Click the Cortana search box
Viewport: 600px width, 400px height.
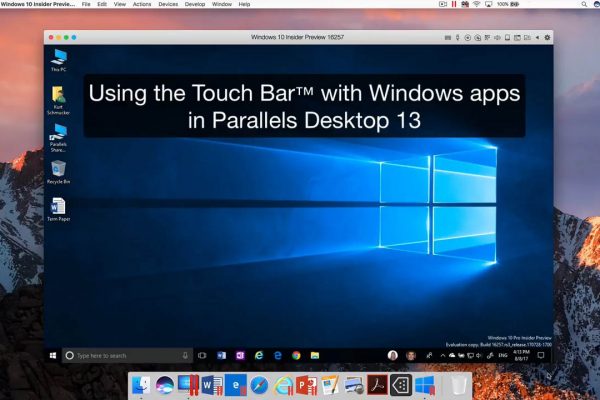click(x=127, y=356)
